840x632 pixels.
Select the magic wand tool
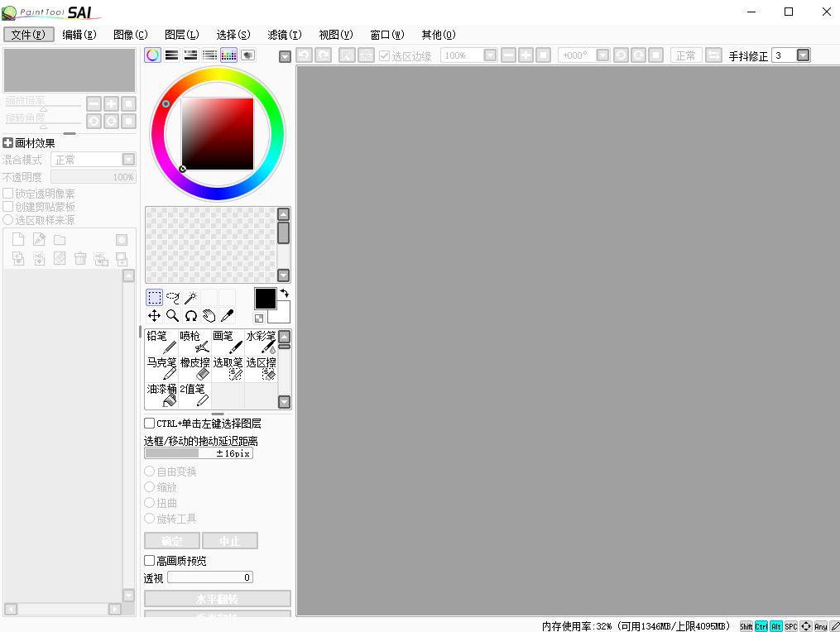(x=190, y=298)
